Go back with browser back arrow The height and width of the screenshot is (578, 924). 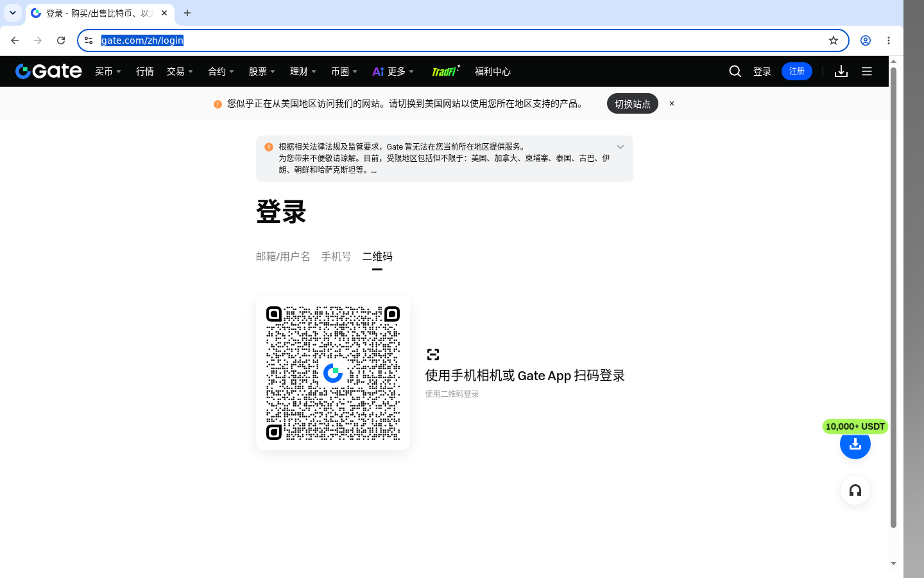pyautogui.click(x=15, y=40)
